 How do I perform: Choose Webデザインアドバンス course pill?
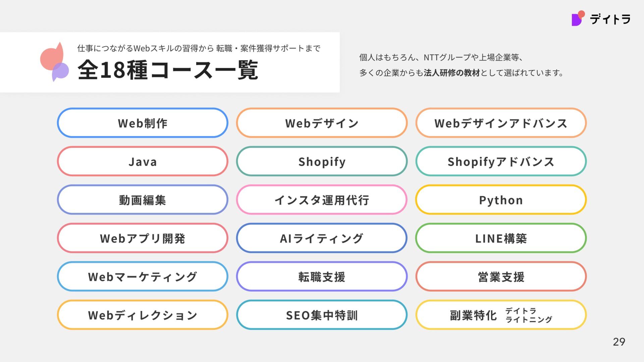501,123
